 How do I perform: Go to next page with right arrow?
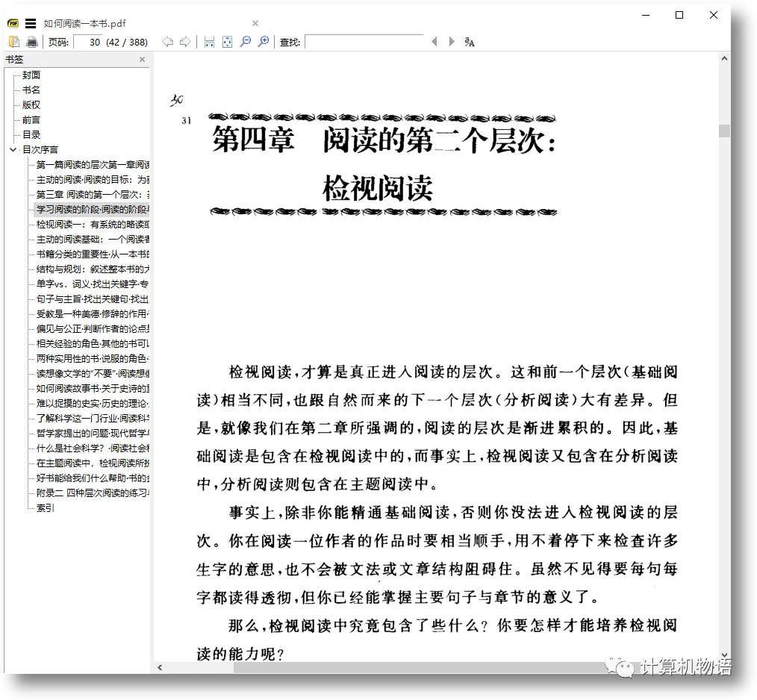[185, 42]
